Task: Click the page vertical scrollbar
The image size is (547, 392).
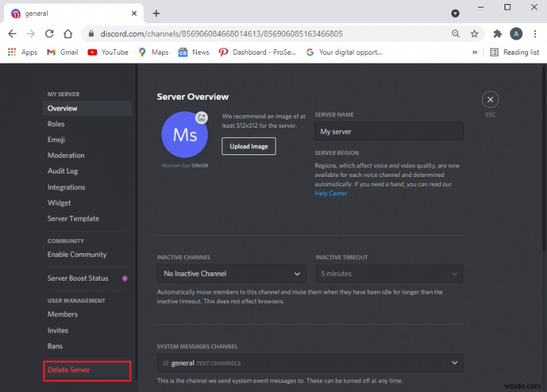Action: point(544,157)
